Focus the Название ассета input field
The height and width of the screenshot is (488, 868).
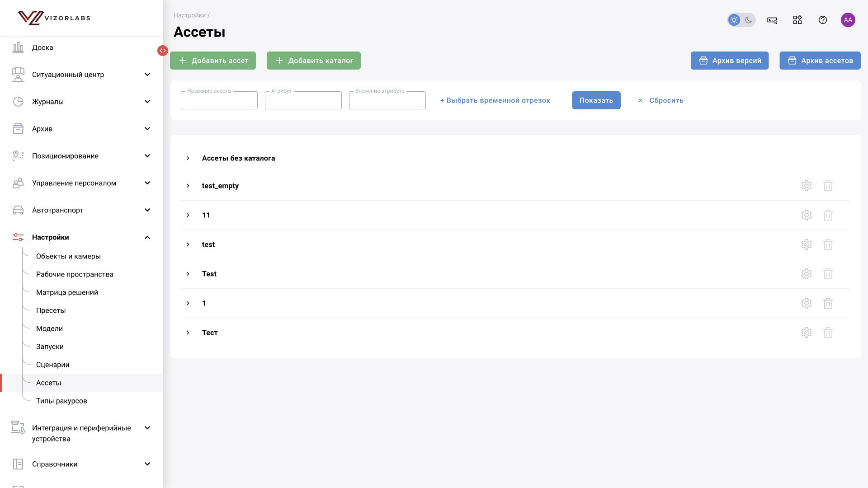(x=219, y=100)
